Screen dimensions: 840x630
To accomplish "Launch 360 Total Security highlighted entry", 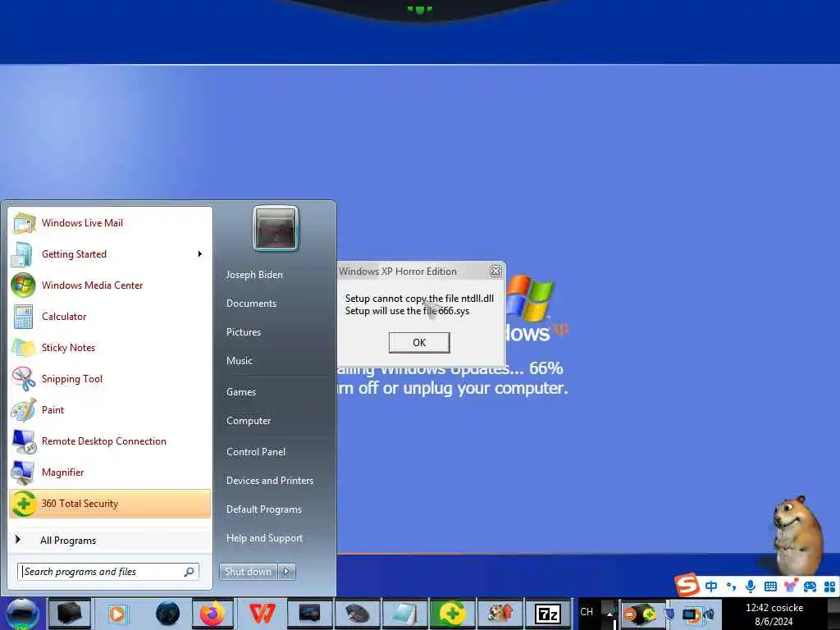I will tap(110, 504).
